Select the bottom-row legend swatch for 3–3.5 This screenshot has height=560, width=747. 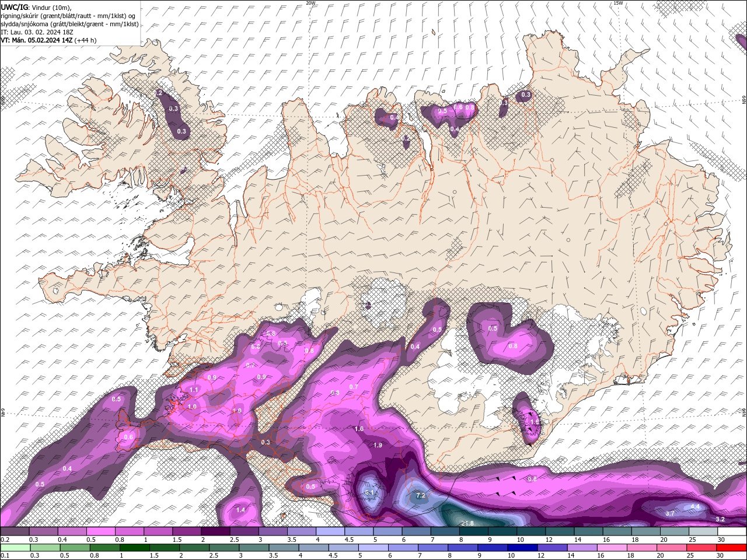coord(253,548)
